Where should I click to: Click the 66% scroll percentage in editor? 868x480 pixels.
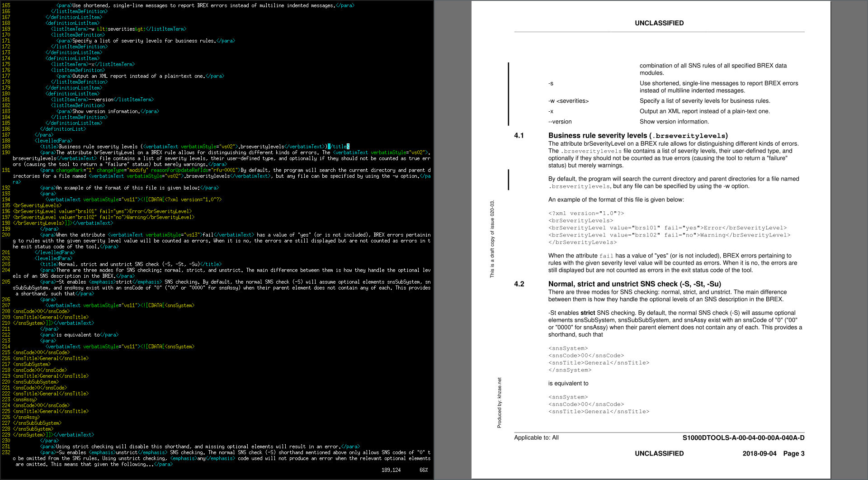424,470
